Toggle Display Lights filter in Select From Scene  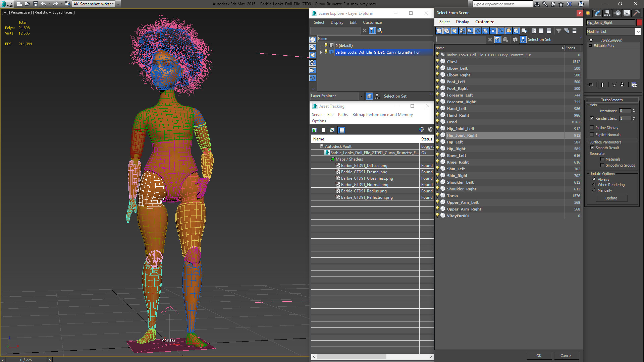[454, 31]
